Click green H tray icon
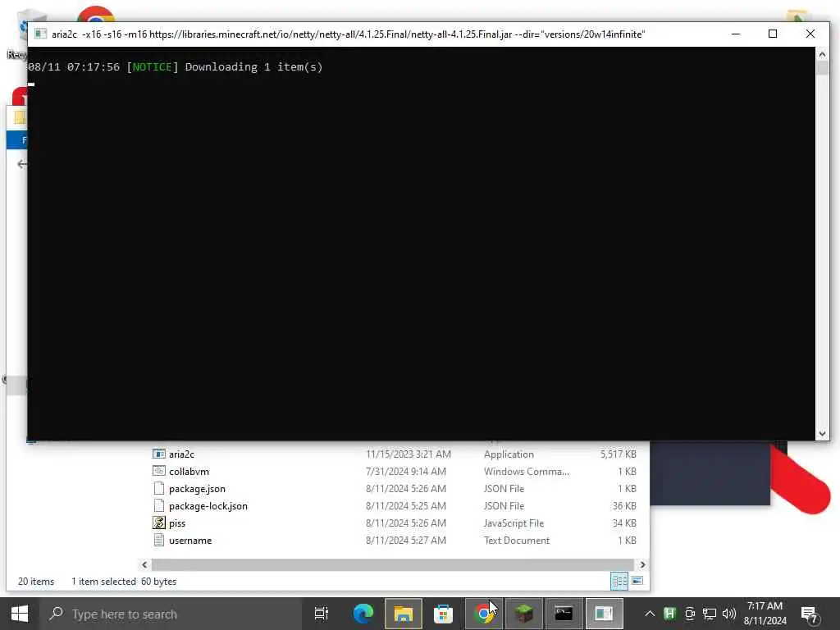 tap(669, 614)
